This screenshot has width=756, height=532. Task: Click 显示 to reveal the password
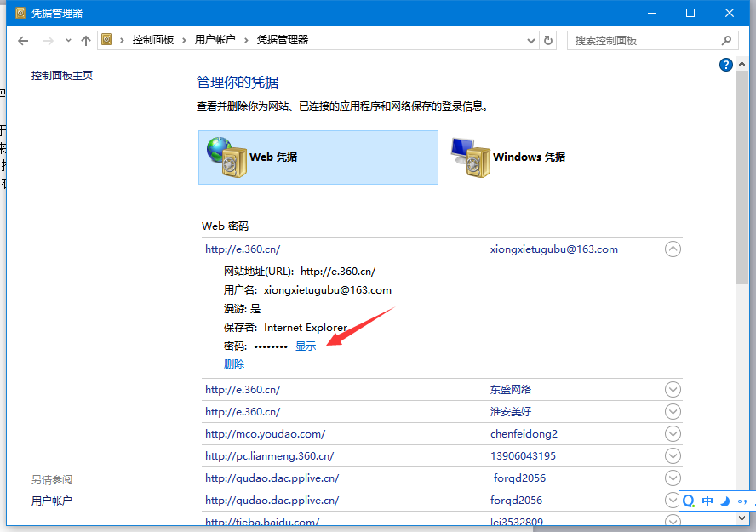click(x=306, y=346)
